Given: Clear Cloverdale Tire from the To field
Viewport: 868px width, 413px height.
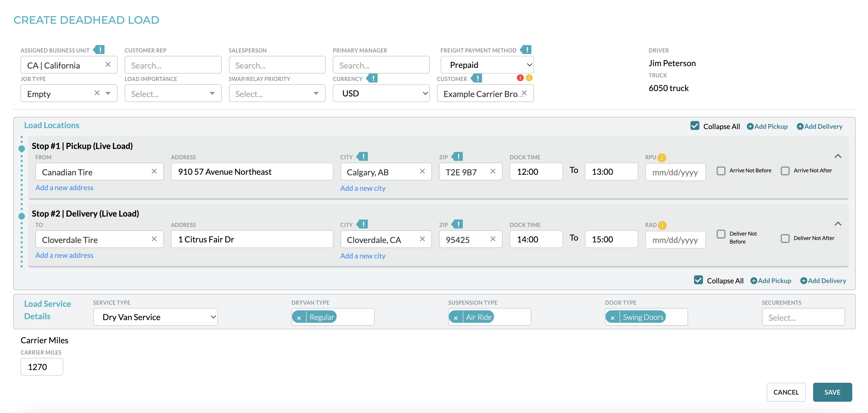Looking at the screenshot, I should pyautogui.click(x=154, y=239).
